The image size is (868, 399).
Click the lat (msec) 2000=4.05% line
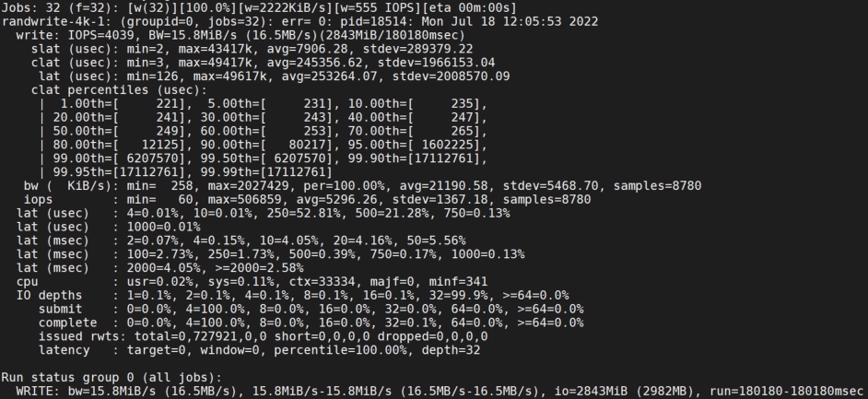coord(160,268)
